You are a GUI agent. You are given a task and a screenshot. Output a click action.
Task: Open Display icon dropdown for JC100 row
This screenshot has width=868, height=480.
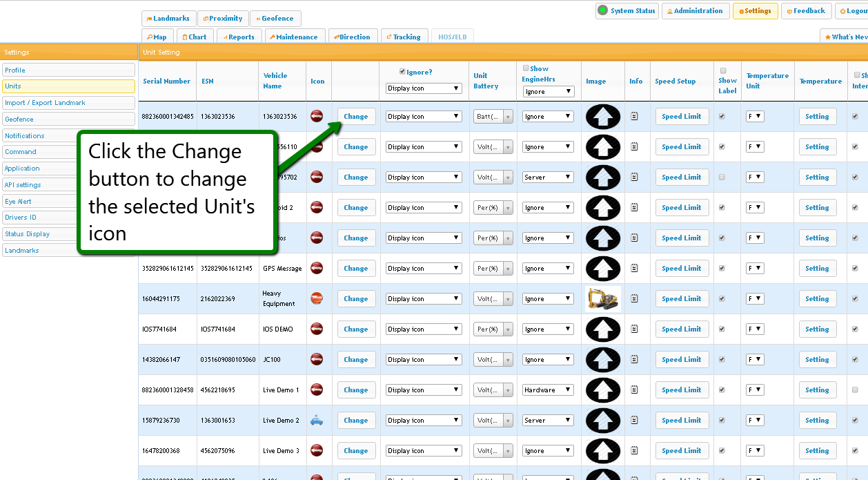pyautogui.click(x=423, y=360)
